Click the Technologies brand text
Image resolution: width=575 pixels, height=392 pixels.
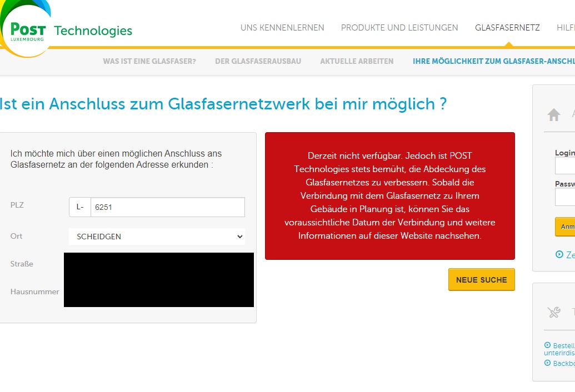(x=93, y=31)
